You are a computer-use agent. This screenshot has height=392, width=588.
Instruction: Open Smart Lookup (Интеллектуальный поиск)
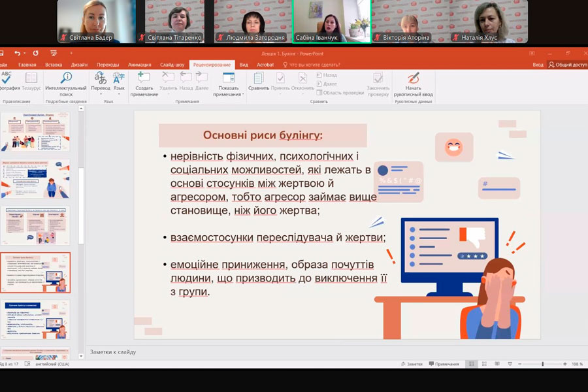pyautogui.click(x=66, y=79)
